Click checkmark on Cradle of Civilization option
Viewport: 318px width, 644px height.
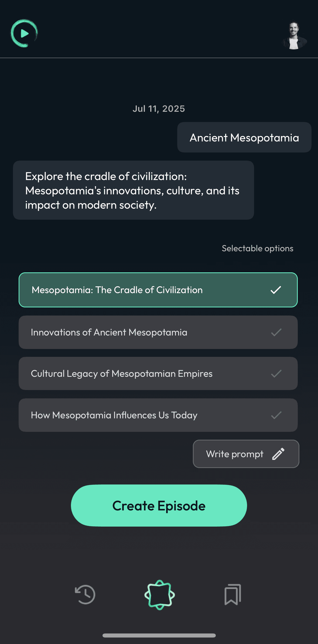pyautogui.click(x=276, y=290)
